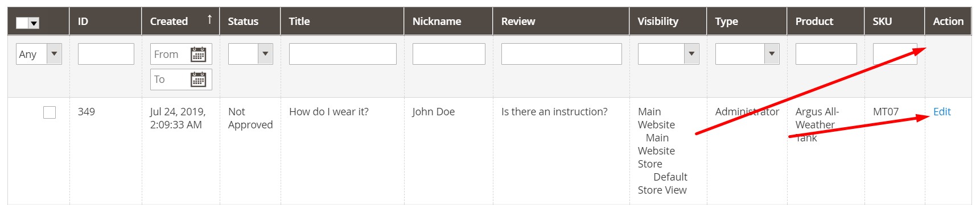This screenshot has height=205, width=980.
Task: Click the Edit link for review 349
Action: click(x=942, y=112)
